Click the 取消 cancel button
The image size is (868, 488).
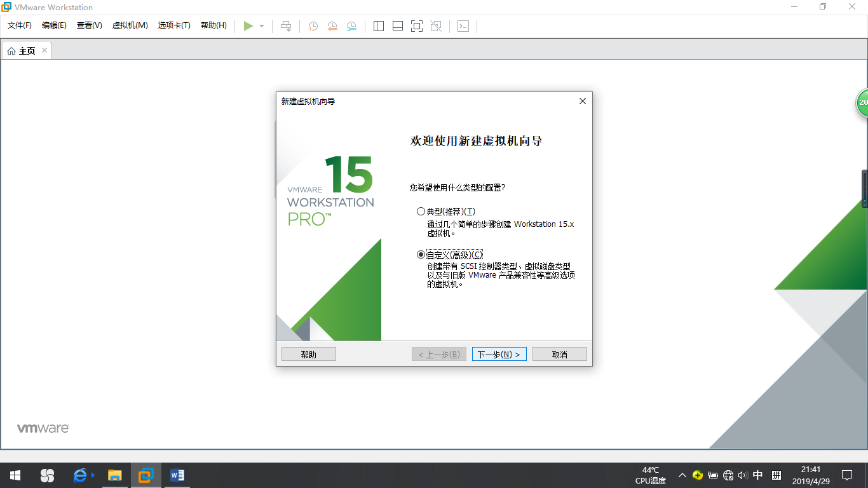click(560, 355)
